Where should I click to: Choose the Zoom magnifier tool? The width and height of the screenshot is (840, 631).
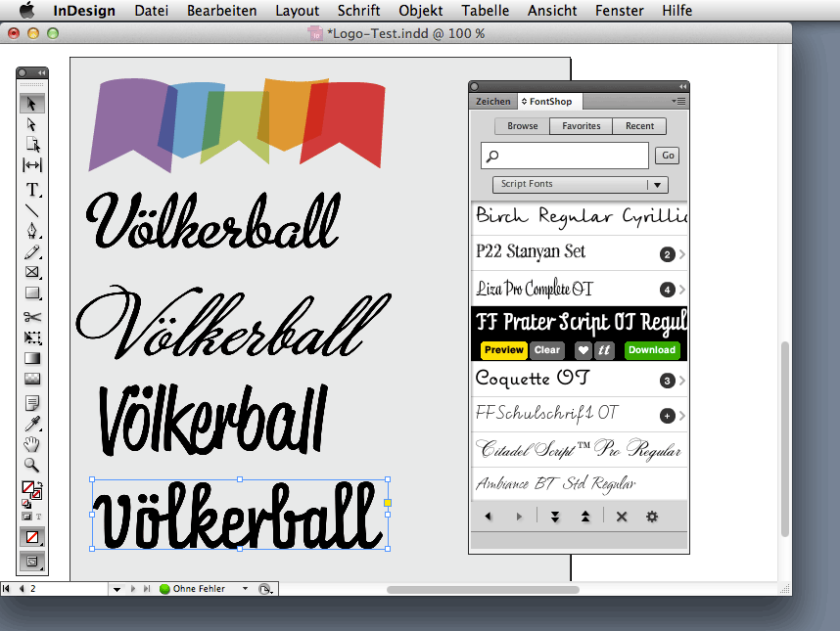pyautogui.click(x=32, y=466)
